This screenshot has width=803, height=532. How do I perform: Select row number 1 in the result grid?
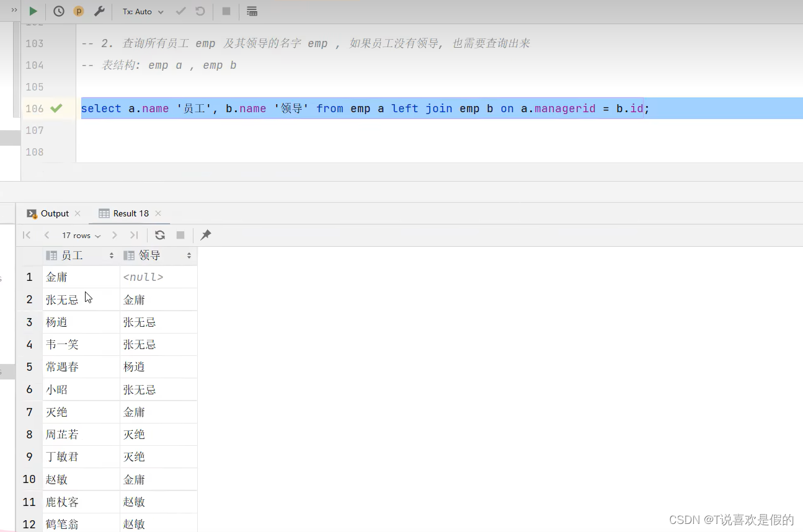29,277
